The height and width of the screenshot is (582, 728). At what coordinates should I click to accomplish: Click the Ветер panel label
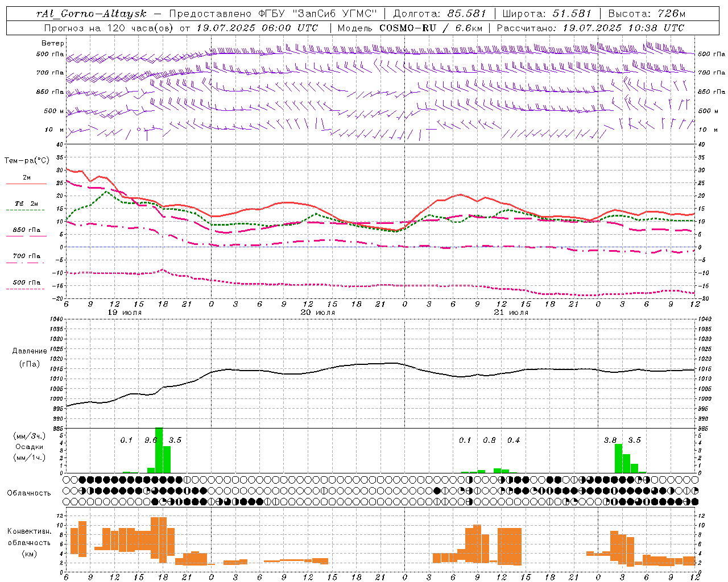point(53,43)
